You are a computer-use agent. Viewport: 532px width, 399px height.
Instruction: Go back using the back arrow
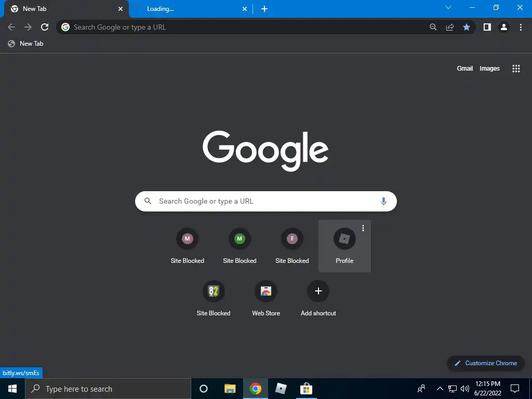click(11, 27)
